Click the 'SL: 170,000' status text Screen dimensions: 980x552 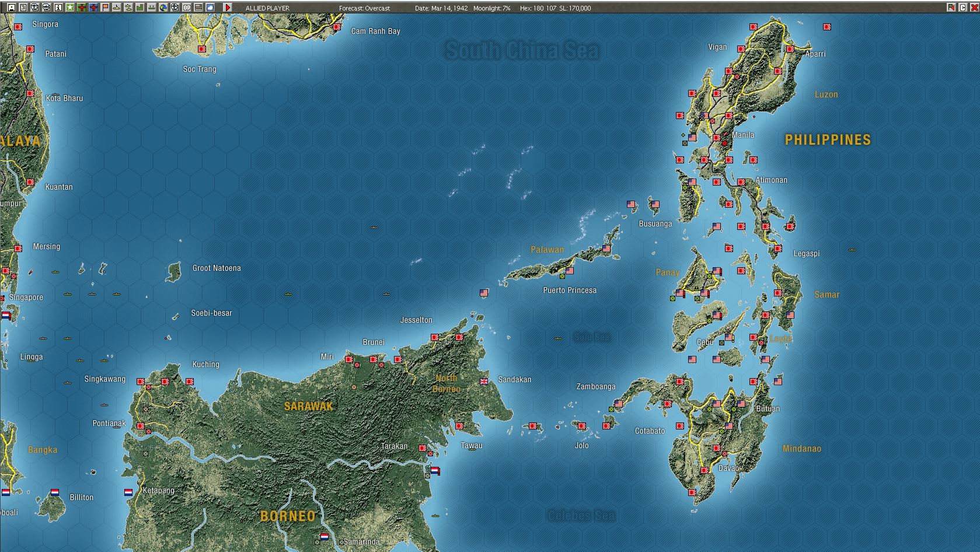[x=575, y=8]
